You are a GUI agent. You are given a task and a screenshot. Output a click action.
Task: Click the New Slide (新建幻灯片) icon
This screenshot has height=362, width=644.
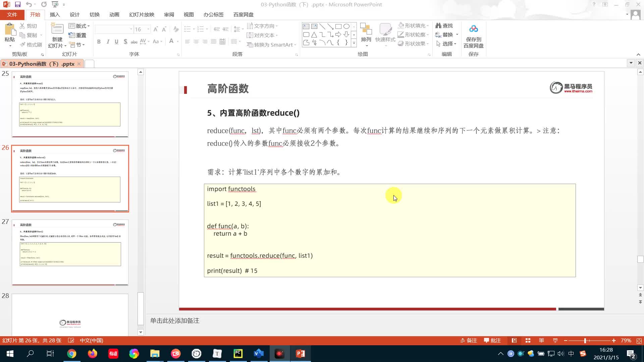(x=57, y=29)
